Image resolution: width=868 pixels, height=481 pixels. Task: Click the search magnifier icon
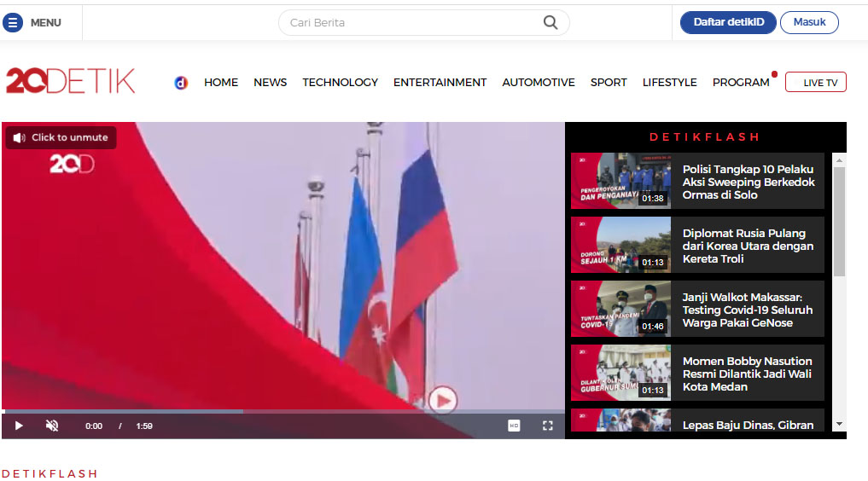click(x=551, y=23)
